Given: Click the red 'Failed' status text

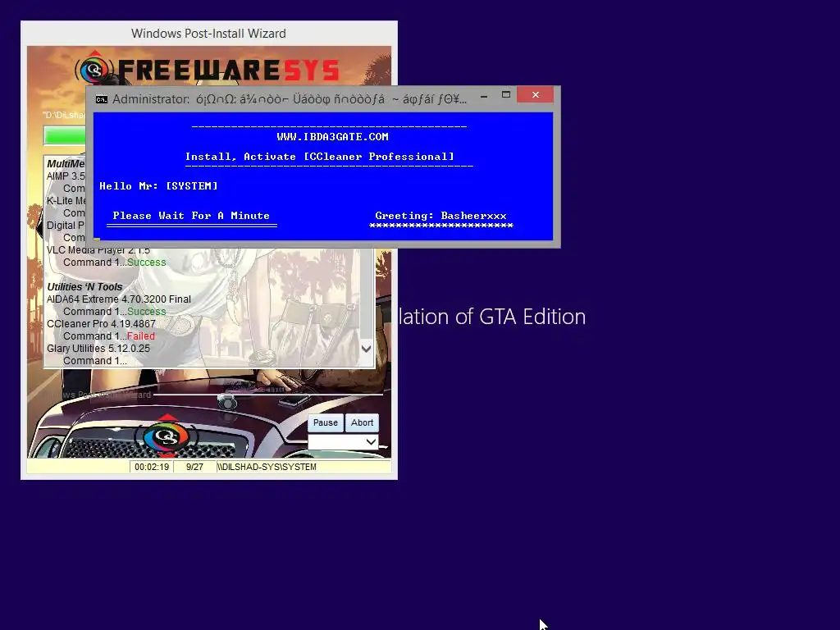Looking at the screenshot, I should pyautogui.click(x=141, y=336).
